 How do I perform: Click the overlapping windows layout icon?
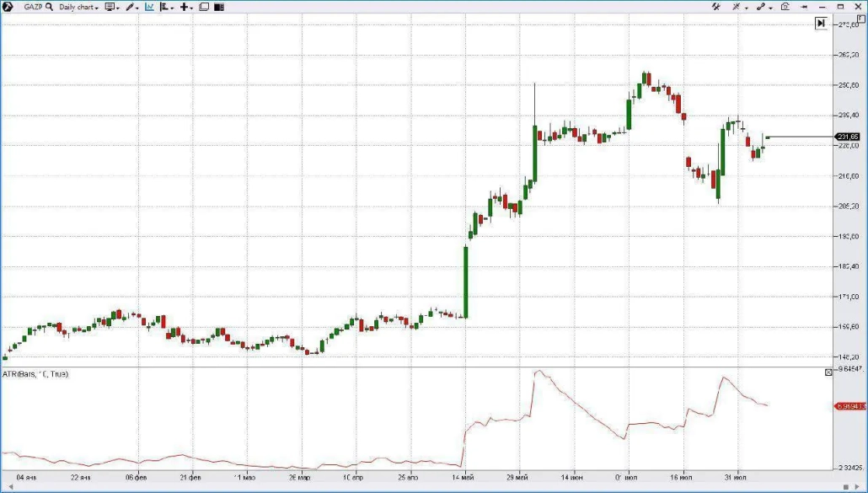pyautogui.click(x=204, y=7)
